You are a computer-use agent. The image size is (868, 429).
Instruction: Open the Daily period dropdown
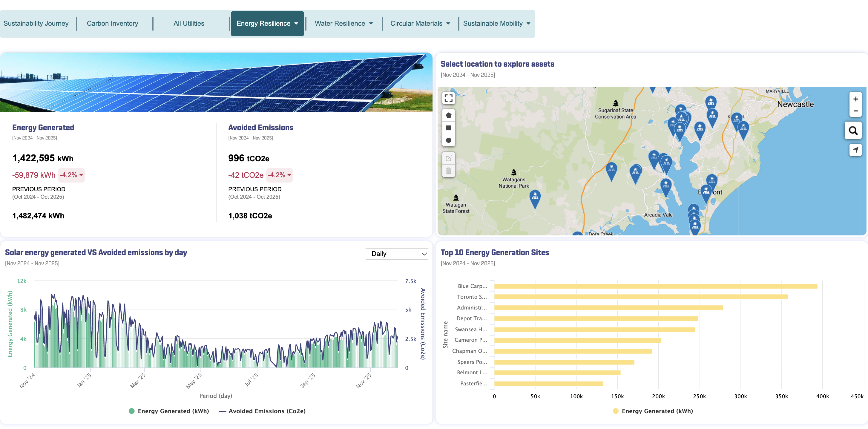397,254
